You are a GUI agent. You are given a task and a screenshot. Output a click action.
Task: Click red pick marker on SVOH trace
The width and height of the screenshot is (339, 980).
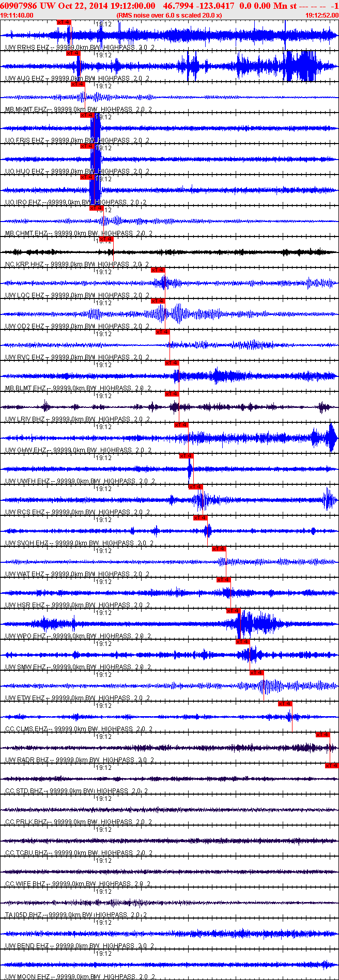201,518
